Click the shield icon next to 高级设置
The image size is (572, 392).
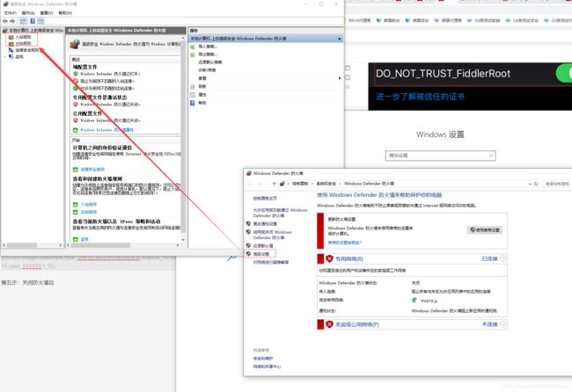click(x=248, y=253)
